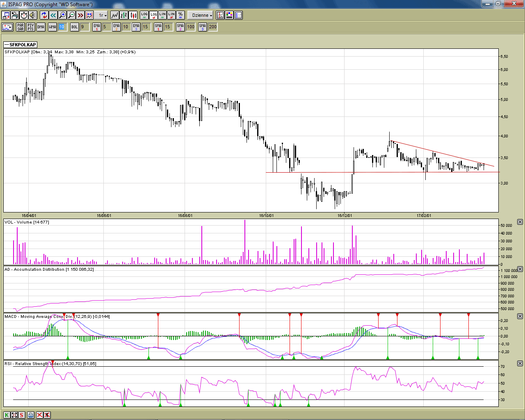Close the MACD indicator panel
Image resolution: width=525 pixels, height=420 pixels.
[520, 316]
